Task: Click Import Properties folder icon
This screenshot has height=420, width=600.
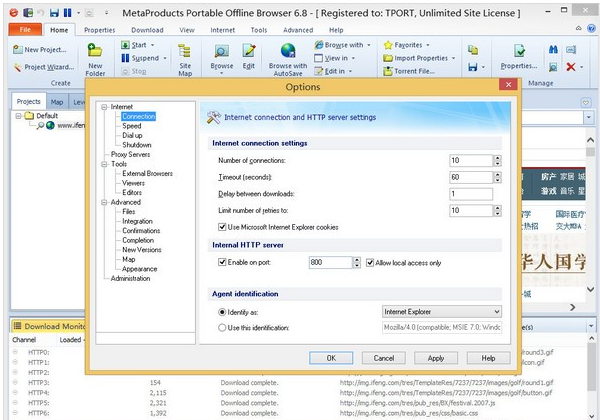Action: tap(388, 58)
